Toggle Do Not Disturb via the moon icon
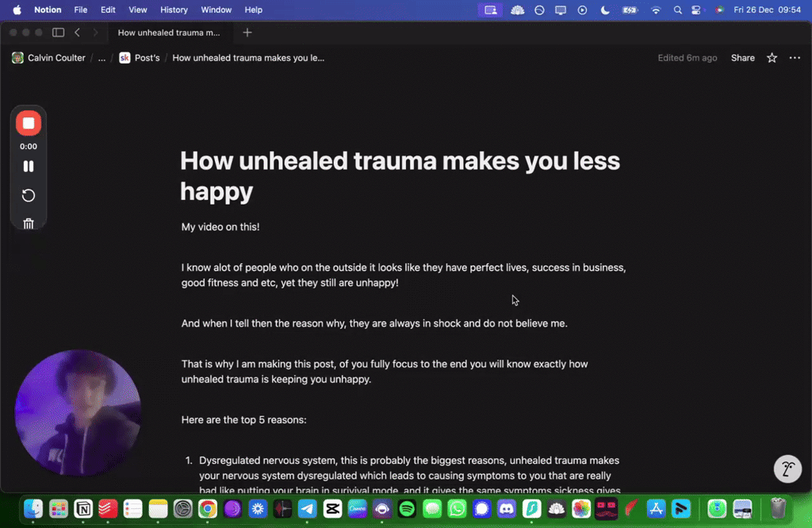This screenshot has height=528, width=812. [x=603, y=10]
